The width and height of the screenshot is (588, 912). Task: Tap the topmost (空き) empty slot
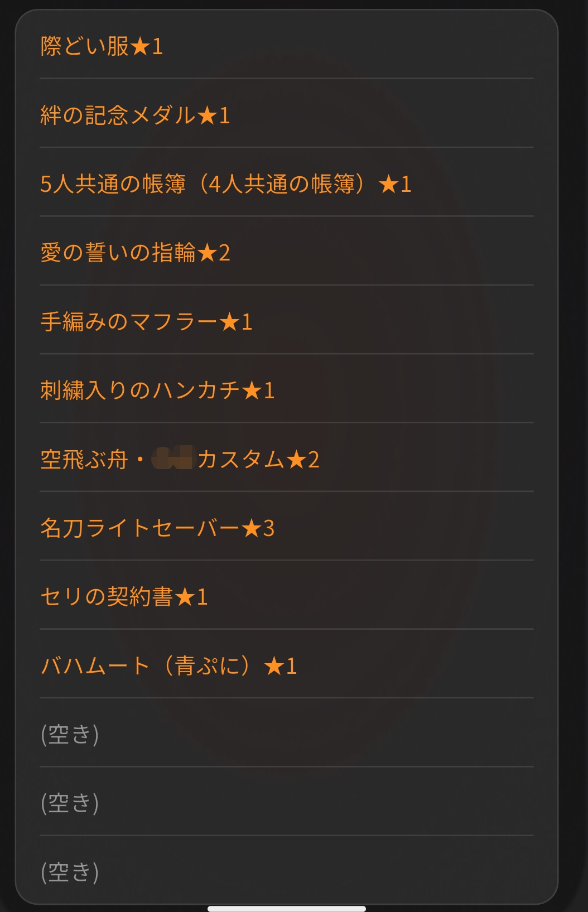click(286, 734)
